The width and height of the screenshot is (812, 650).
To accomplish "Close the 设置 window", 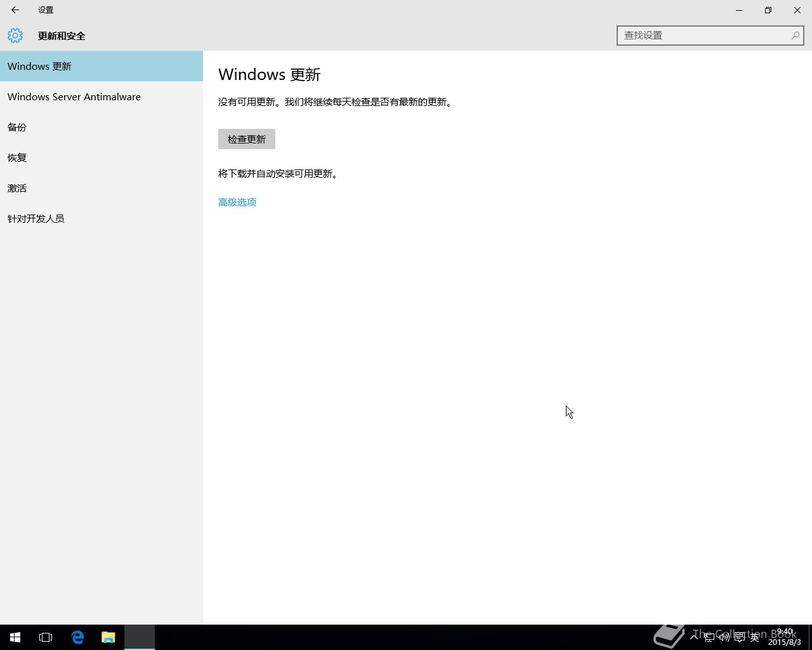I will (797, 10).
